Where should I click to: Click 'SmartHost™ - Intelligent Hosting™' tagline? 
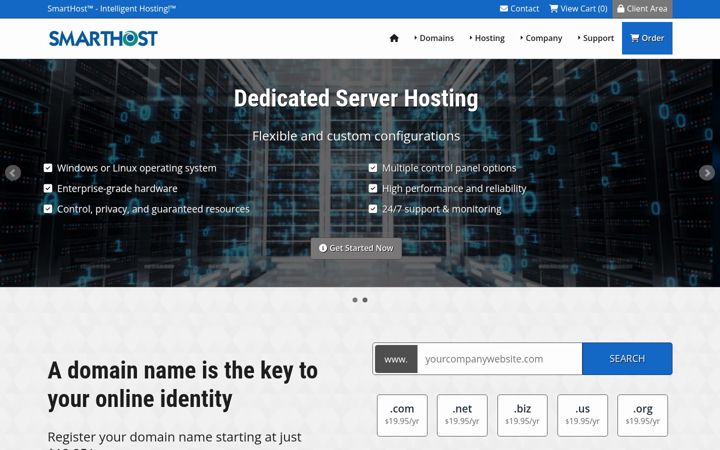coord(112,8)
